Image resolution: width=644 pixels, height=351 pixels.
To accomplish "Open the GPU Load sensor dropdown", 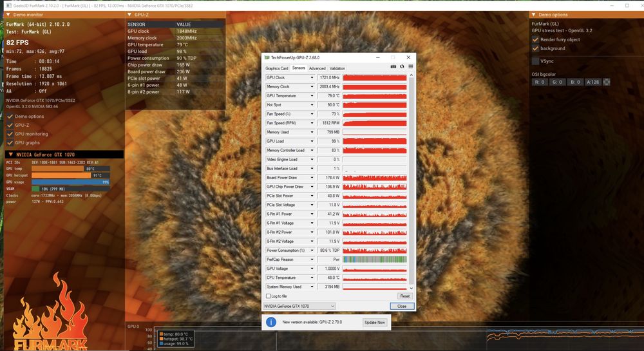I will (312, 141).
